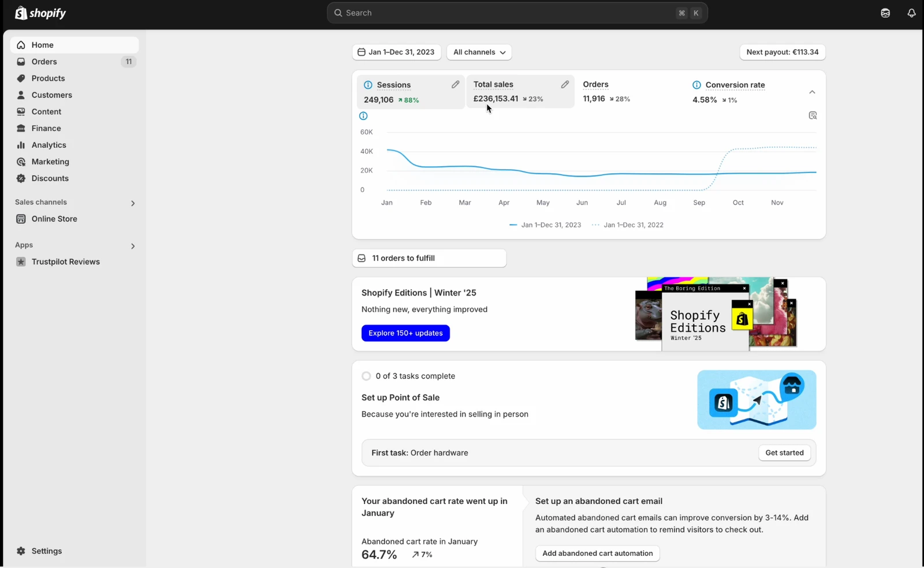Viewport: 924px width, 568px height.
Task: Click the Finance bank icon
Action: (21, 129)
